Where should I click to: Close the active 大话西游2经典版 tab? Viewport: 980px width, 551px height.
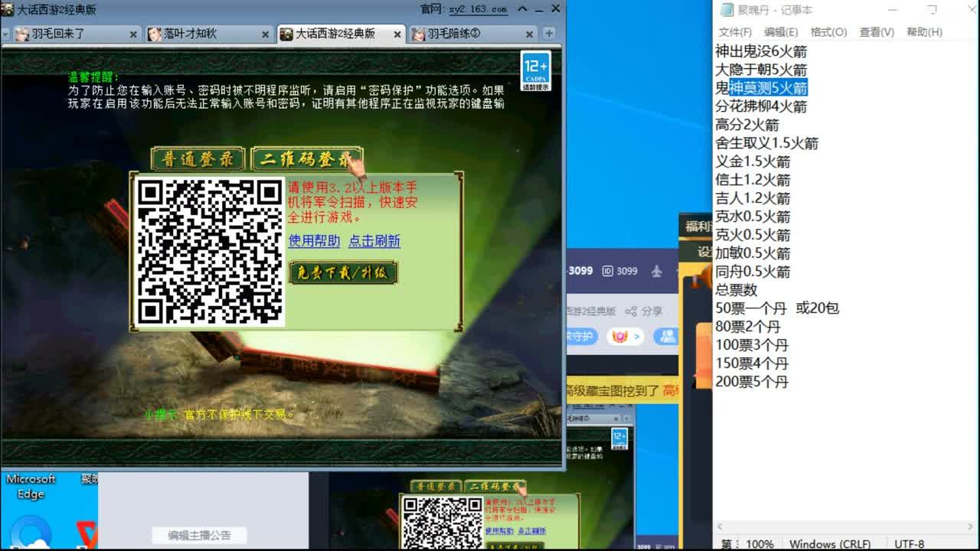(x=398, y=34)
